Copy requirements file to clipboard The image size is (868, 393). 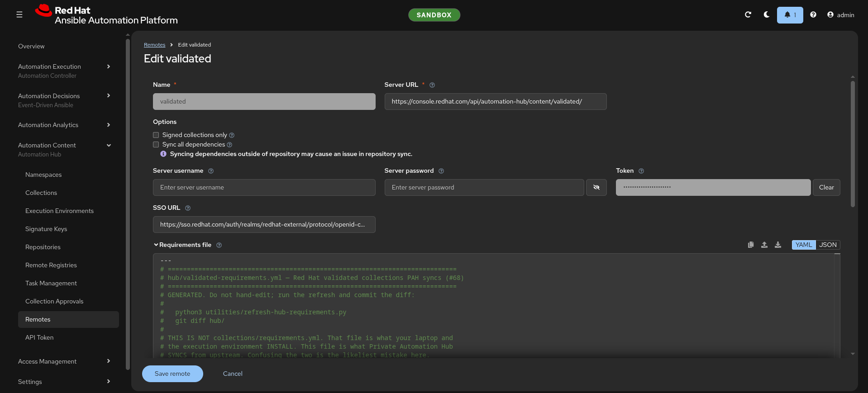click(x=751, y=245)
